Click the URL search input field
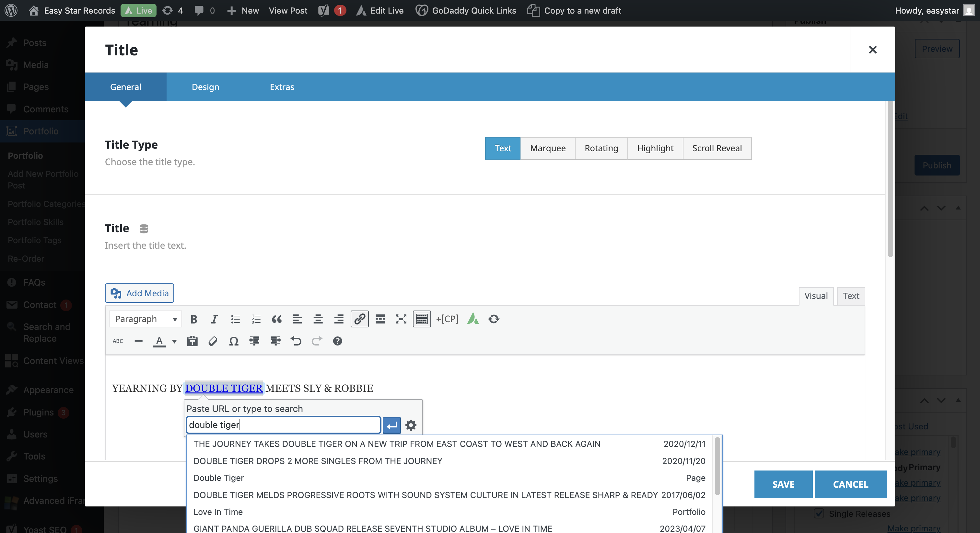Screen dimensions: 980x533 283,425
